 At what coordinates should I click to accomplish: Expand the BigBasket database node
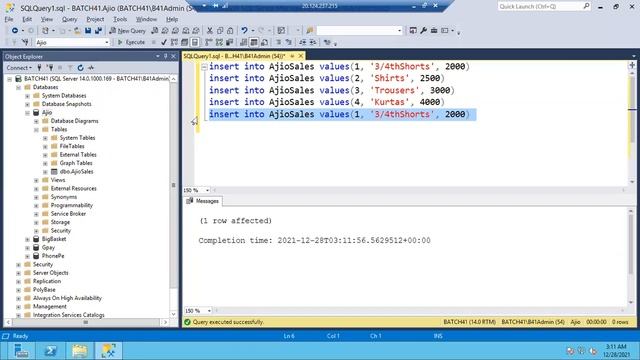click(x=27, y=239)
